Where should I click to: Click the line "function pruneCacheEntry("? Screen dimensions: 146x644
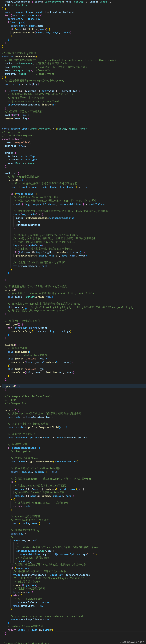click(x=20, y=57)
